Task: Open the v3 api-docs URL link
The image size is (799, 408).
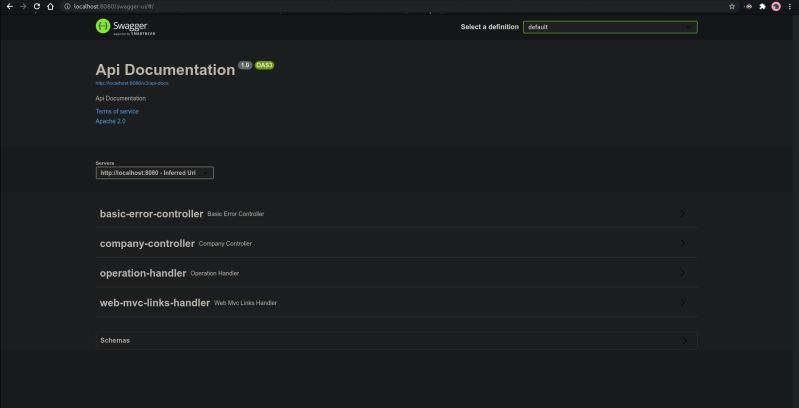Action: tap(131, 83)
